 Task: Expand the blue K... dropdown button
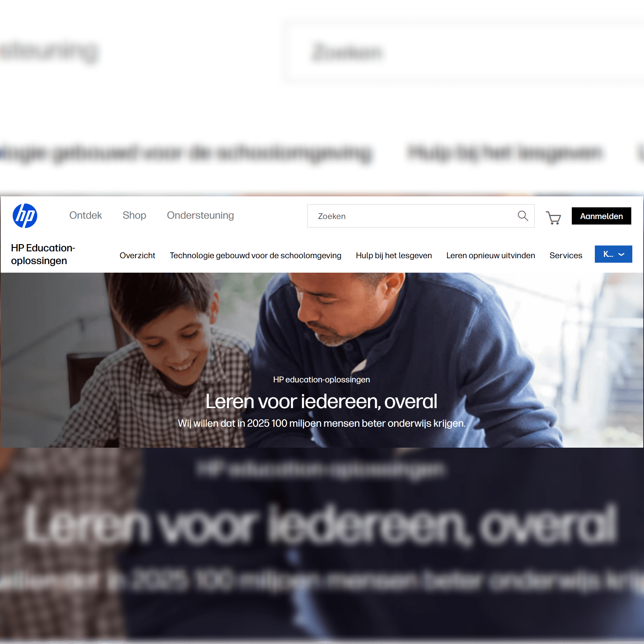tap(613, 254)
